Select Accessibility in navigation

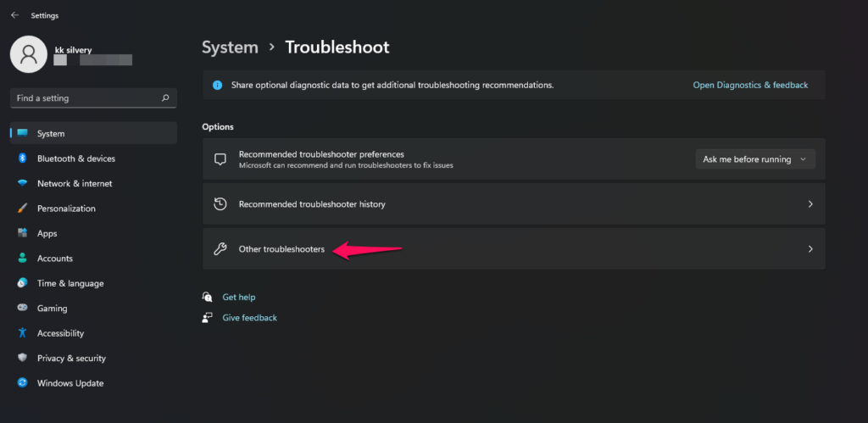coord(93,333)
